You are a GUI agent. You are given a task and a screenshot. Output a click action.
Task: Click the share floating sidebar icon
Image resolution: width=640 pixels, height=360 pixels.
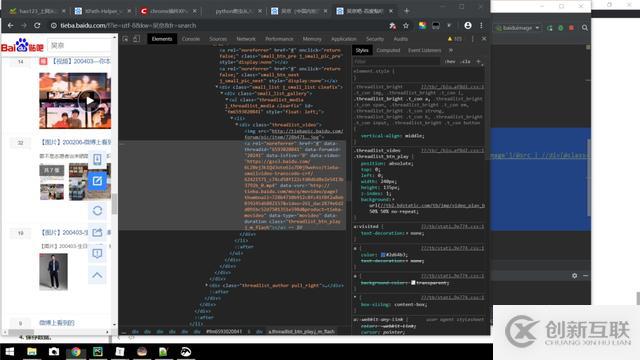97,232
